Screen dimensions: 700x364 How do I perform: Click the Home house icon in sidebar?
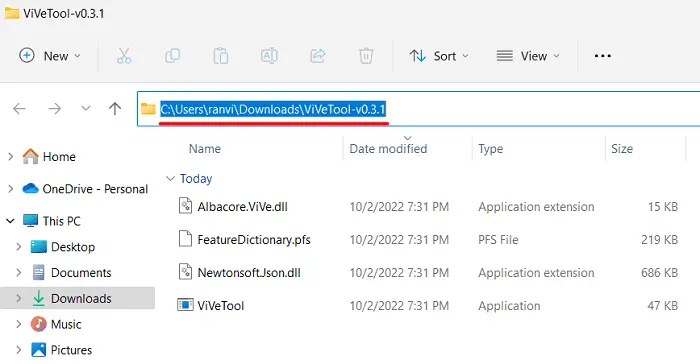point(31,156)
